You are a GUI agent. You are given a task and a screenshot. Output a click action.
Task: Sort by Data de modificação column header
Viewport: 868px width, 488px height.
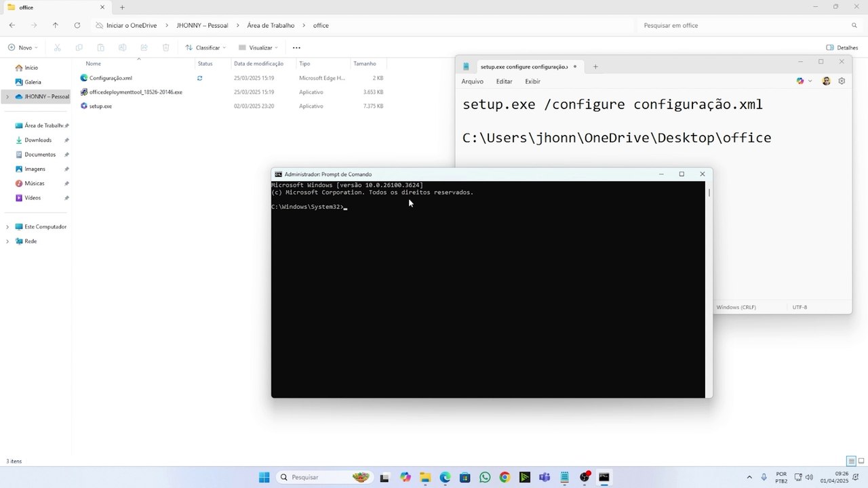coord(258,63)
